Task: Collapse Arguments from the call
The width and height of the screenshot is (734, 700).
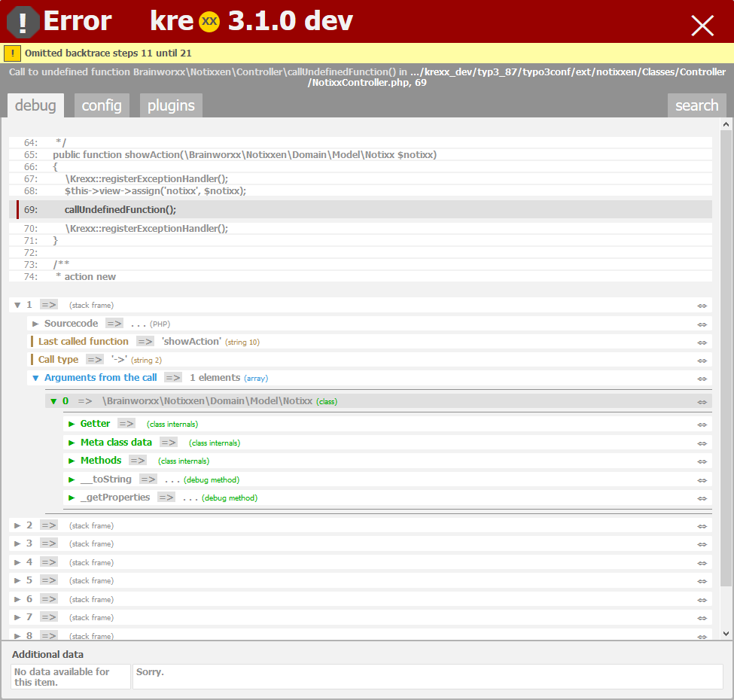Action: tap(35, 378)
